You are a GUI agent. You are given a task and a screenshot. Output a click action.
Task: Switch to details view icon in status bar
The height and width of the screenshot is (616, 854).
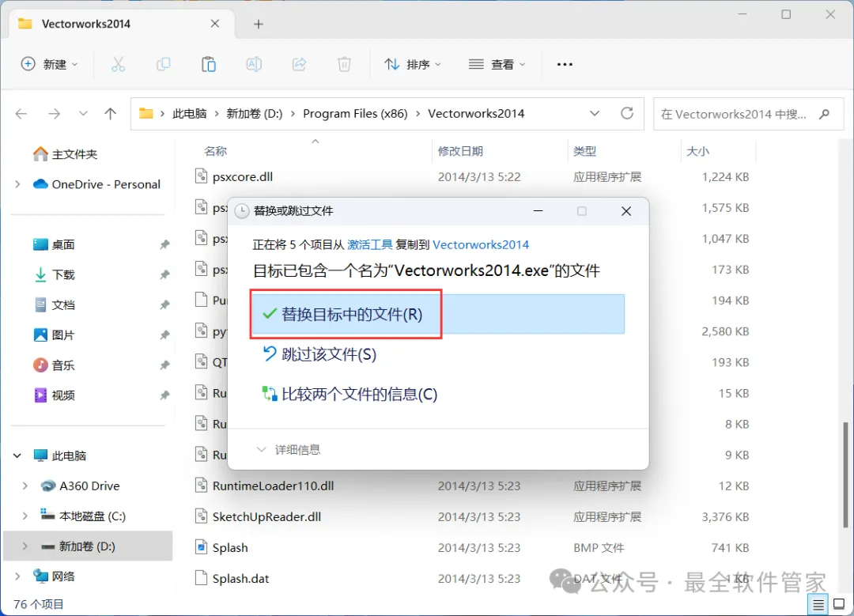click(818, 605)
